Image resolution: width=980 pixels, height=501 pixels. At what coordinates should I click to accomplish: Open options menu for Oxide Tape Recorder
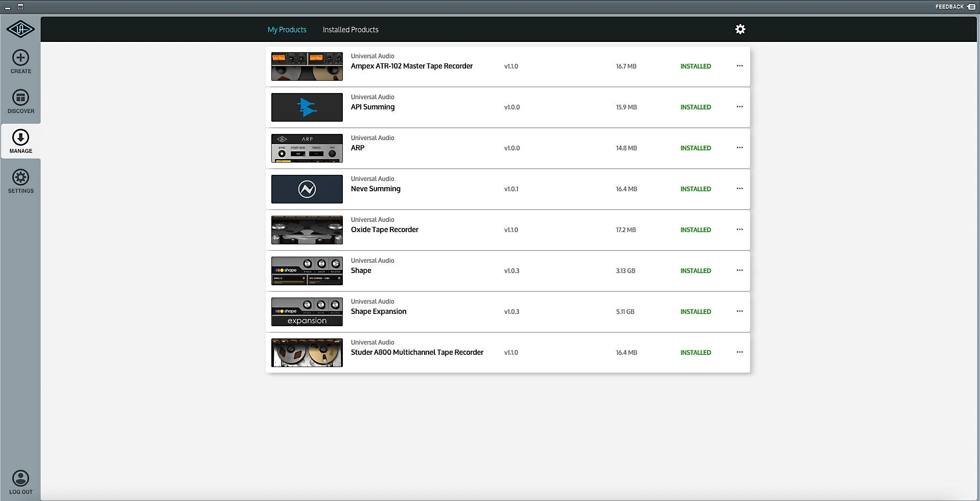click(739, 230)
